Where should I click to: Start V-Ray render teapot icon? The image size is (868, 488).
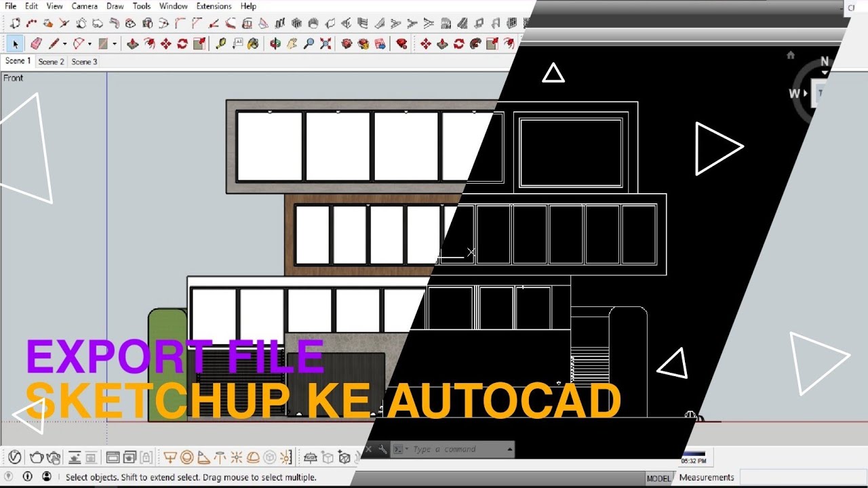pos(36,457)
